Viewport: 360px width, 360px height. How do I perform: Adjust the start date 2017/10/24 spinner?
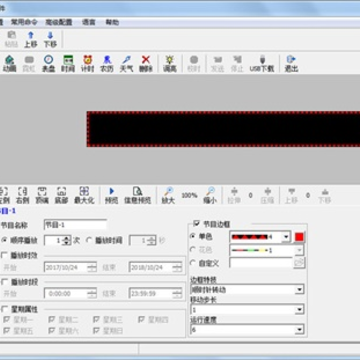pyautogui.click(x=92, y=267)
